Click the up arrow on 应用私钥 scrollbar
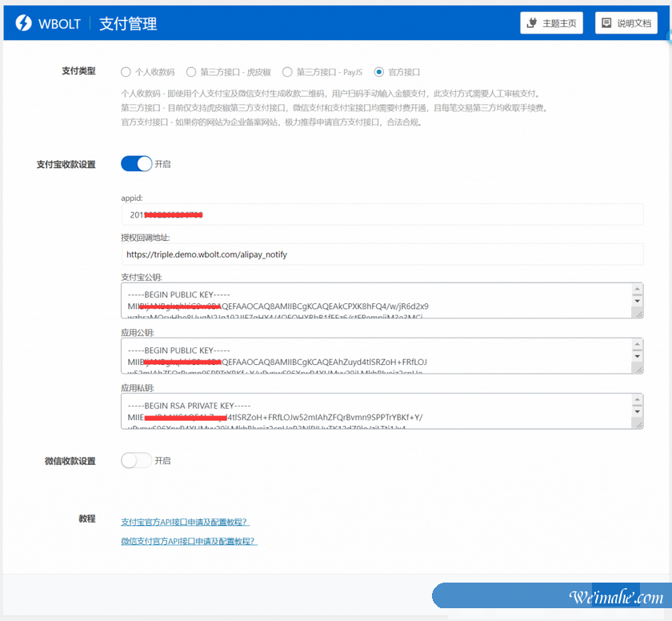This screenshot has width=672, height=621. (638, 398)
